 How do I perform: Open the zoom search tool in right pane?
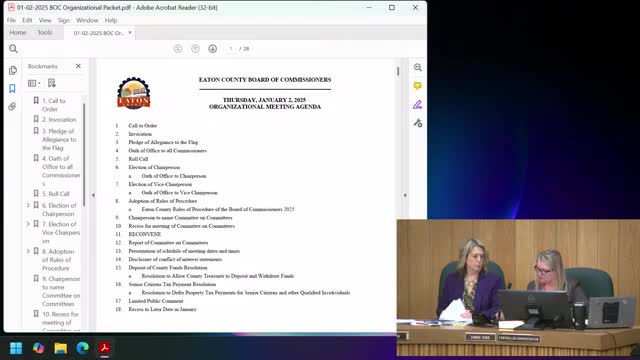[418, 67]
